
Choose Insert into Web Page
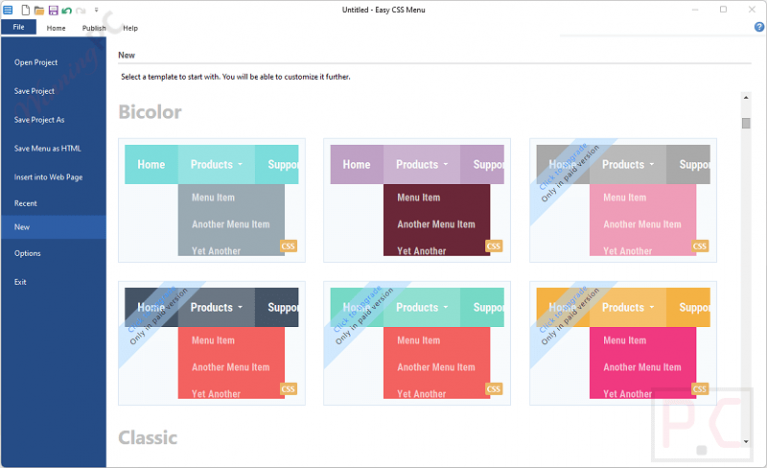48,177
